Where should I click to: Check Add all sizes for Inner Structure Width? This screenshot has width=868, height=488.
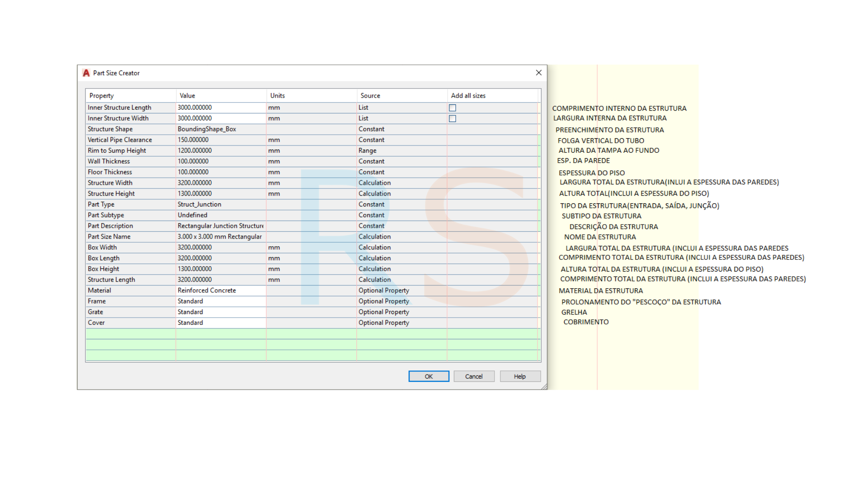click(x=452, y=118)
